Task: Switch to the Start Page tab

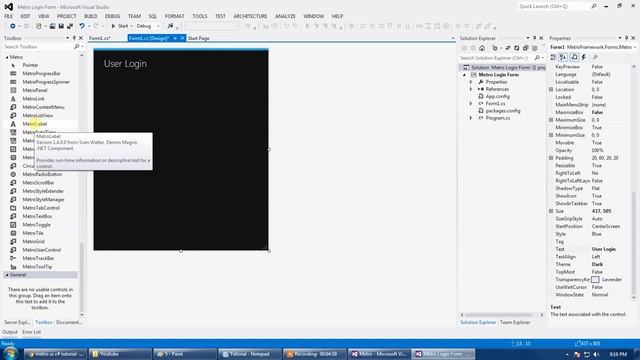Action: [x=199, y=38]
